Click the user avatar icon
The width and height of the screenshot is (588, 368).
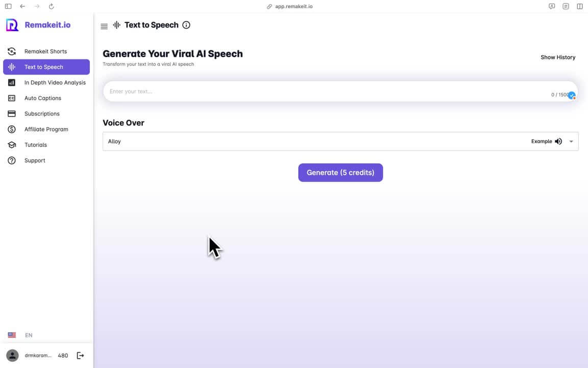pyautogui.click(x=12, y=356)
